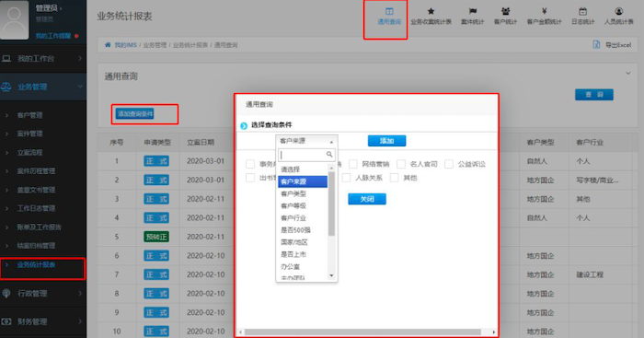
Task: Open 结案归档管理 in the sidebar
Action: (36, 246)
